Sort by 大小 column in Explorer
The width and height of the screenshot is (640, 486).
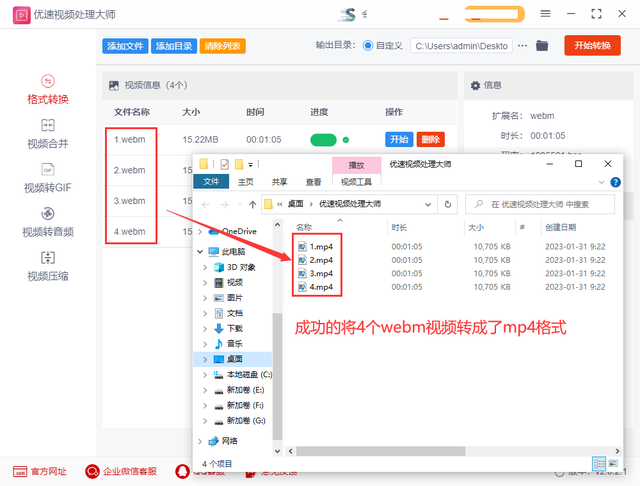point(476,227)
